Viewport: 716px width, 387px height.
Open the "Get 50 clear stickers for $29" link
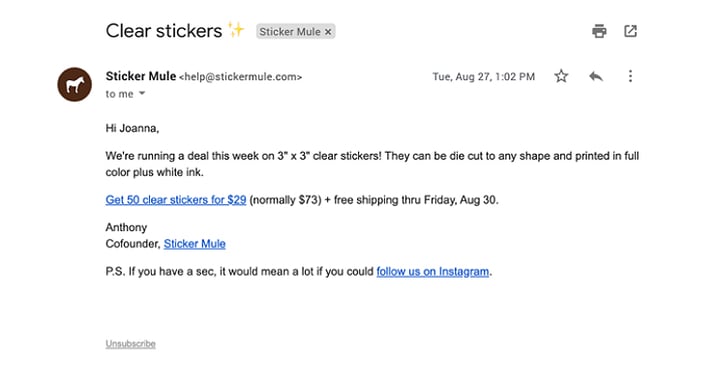[x=176, y=200]
